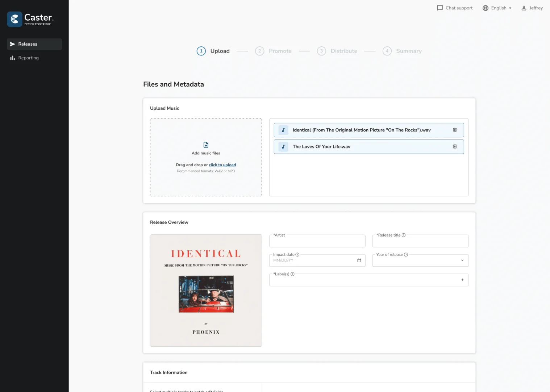Click the globe icon beside English
Viewport: 550px width, 392px height.
[x=485, y=8]
